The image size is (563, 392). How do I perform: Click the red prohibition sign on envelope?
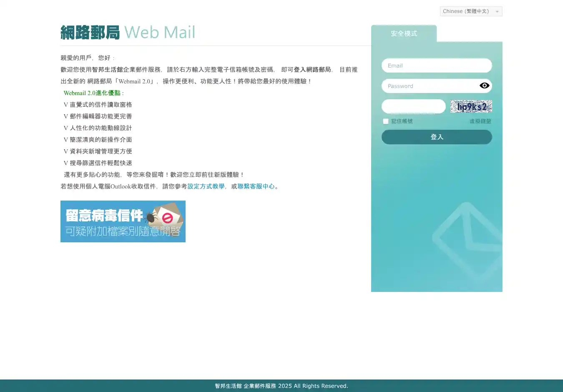[x=167, y=218]
